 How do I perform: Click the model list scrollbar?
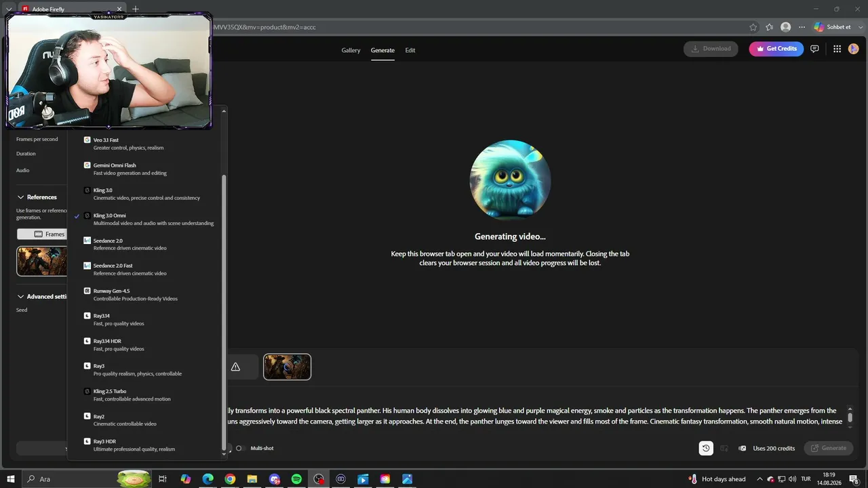[x=224, y=314]
